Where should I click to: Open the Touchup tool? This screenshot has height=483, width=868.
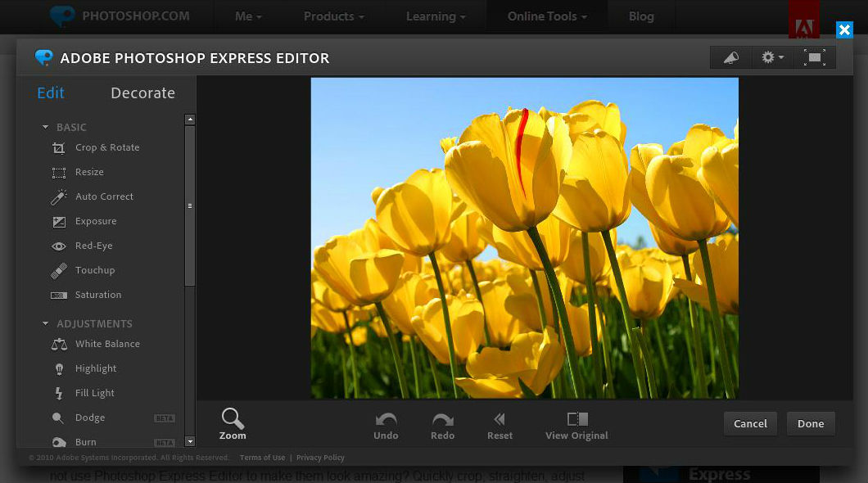[x=95, y=270]
